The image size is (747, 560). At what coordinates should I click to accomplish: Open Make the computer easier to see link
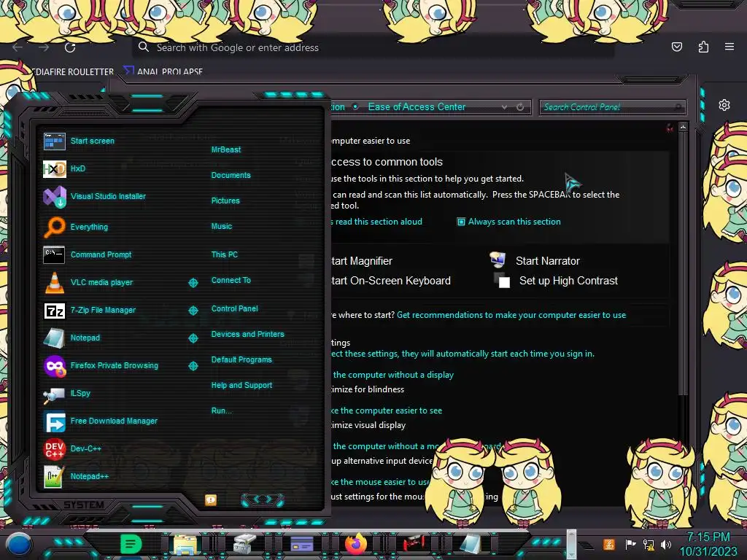[387, 411]
